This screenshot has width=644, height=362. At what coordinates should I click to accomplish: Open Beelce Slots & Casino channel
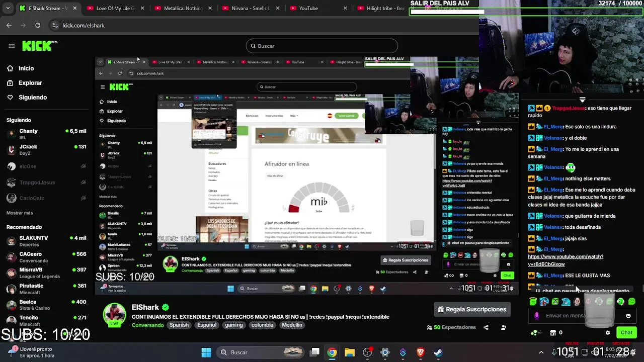[46, 305]
